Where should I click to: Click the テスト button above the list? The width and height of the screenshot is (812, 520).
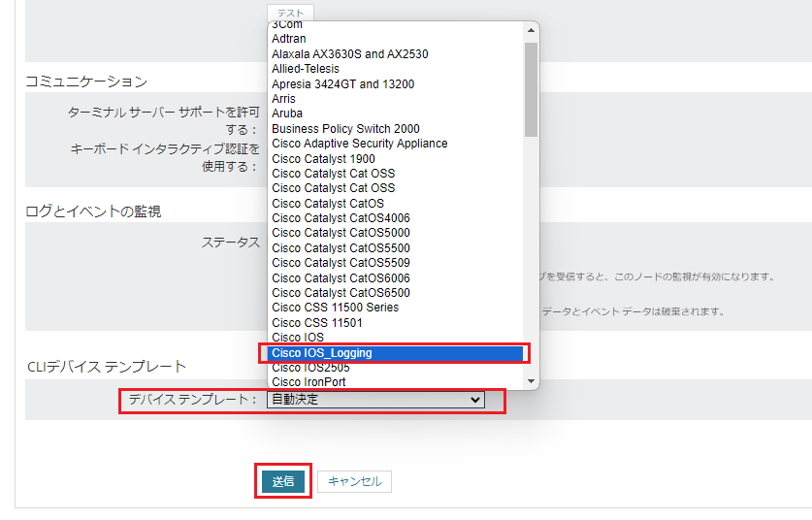pyautogui.click(x=290, y=13)
